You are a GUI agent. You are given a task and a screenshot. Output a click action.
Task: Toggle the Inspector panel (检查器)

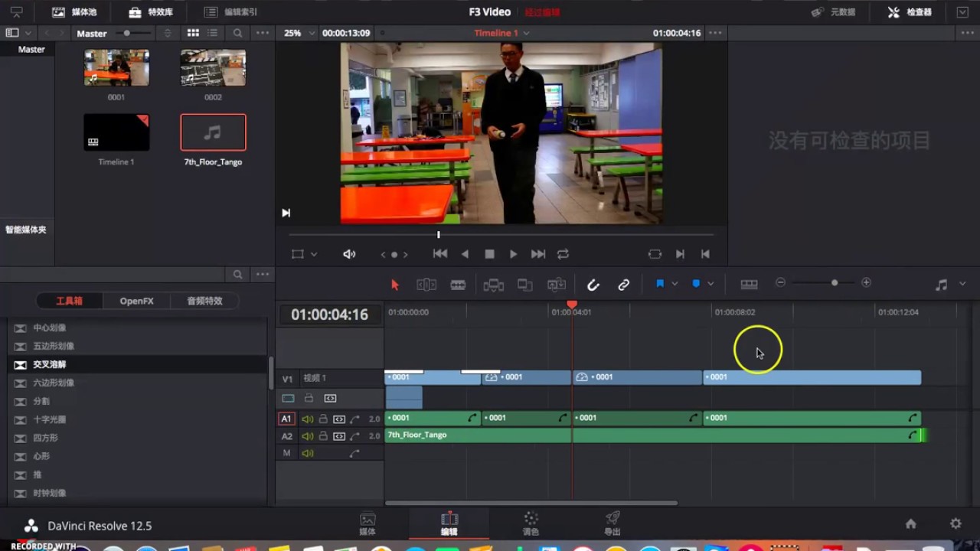(x=910, y=12)
